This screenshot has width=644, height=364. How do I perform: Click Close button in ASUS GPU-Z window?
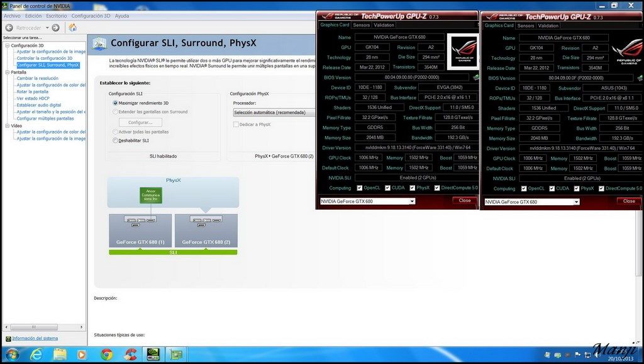point(629,201)
